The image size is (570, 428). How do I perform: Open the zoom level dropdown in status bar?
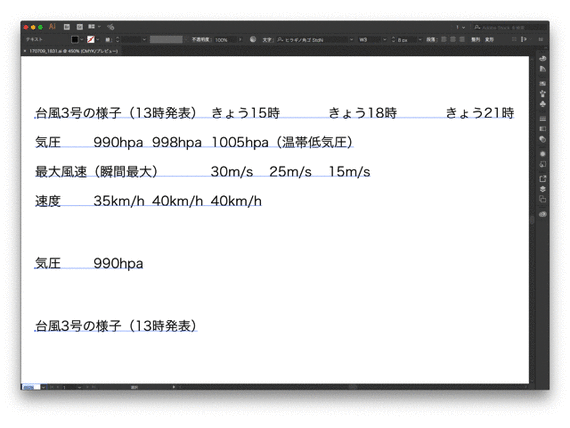[x=43, y=387]
